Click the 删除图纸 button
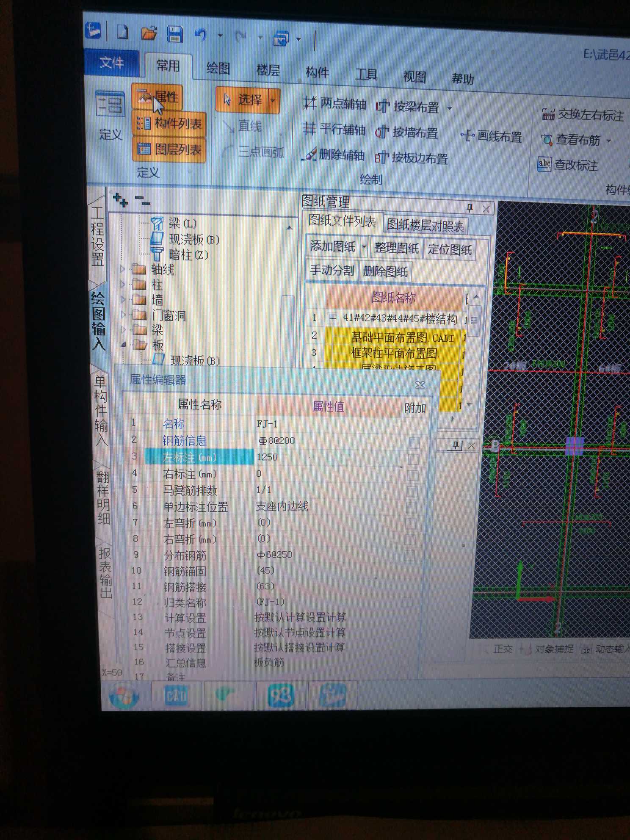 pyautogui.click(x=385, y=271)
